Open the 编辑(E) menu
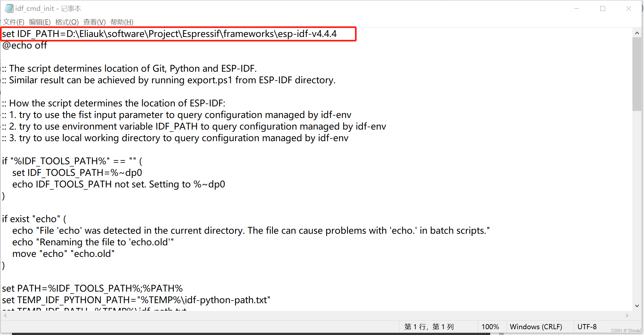Image resolution: width=644 pixels, height=335 pixels. [40, 22]
